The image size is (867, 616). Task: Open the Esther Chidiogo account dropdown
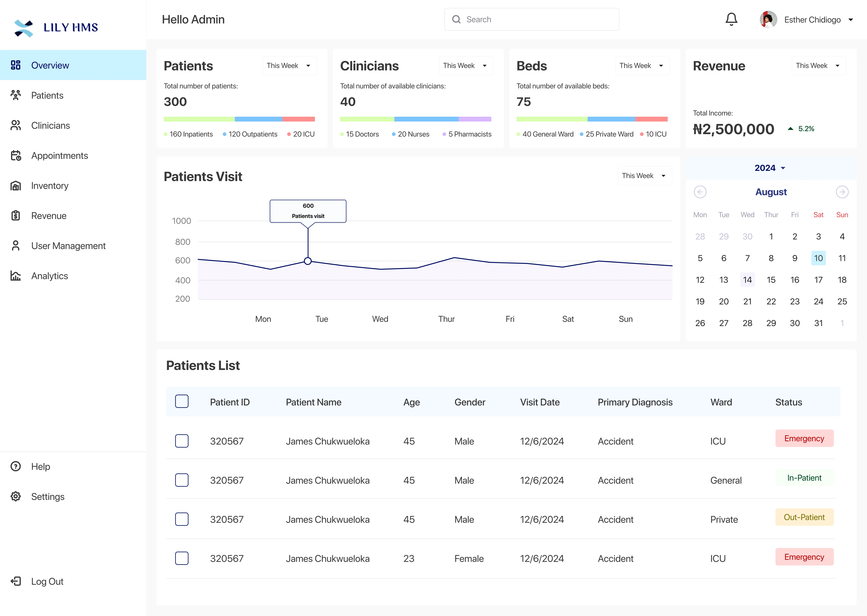pos(851,20)
